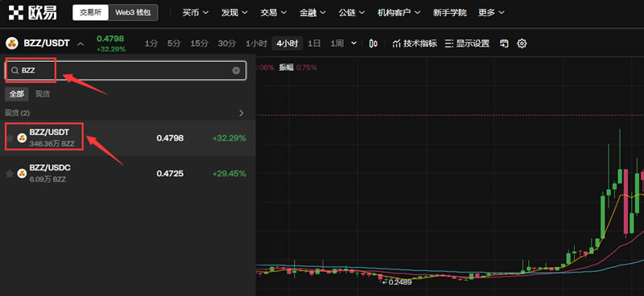
Task: Click BZZ/USDT price 0.4798 in list
Action: pos(170,138)
